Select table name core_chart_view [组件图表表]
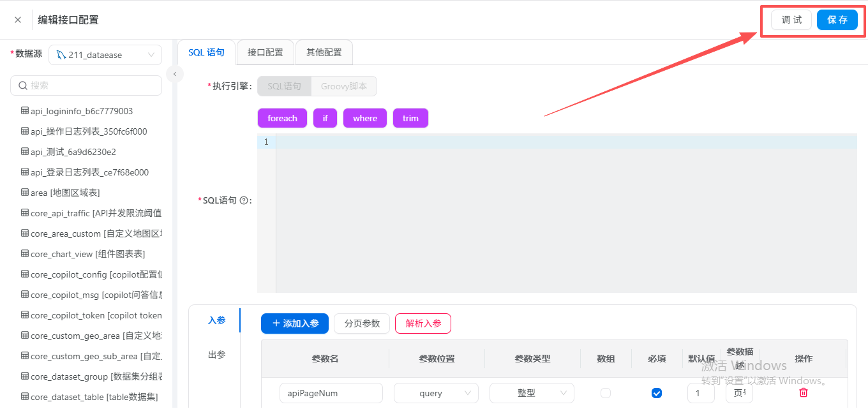The height and width of the screenshot is (409, 868). [x=88, y=254]
